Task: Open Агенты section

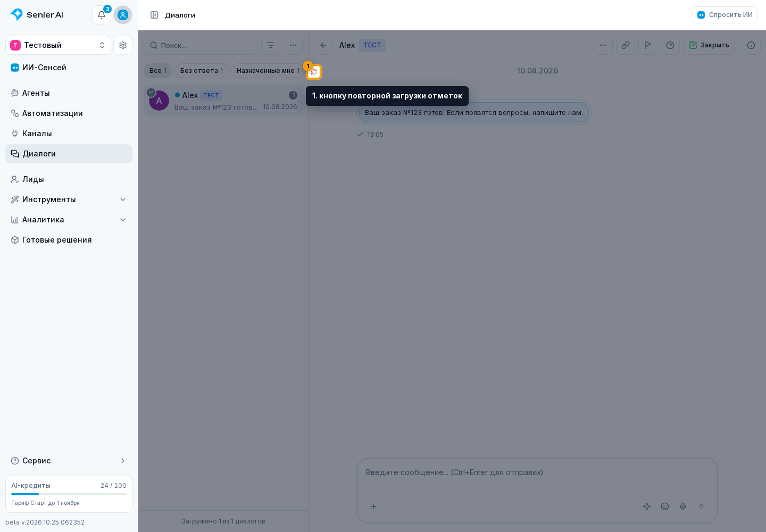Action: point(69,93)
